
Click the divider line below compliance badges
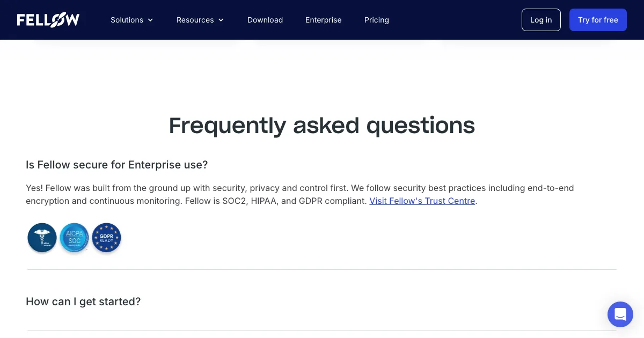click(x=322, y=269)
